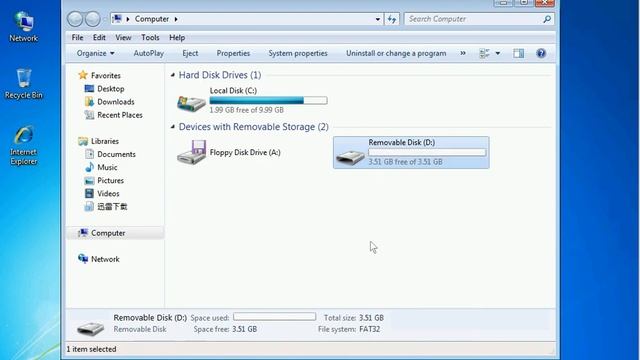640x360 pixels.
Task: Open the address bar history dropdown
Action: (x=378, y=19)
